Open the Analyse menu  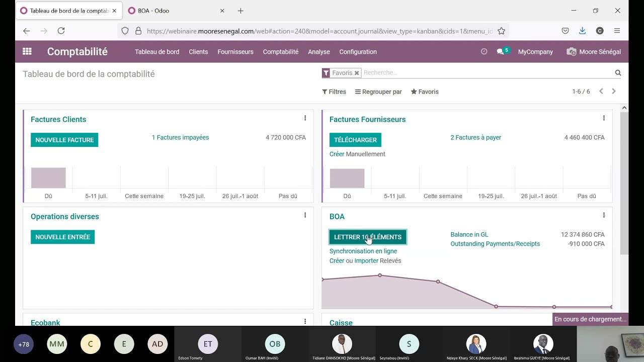pos(319,52)
